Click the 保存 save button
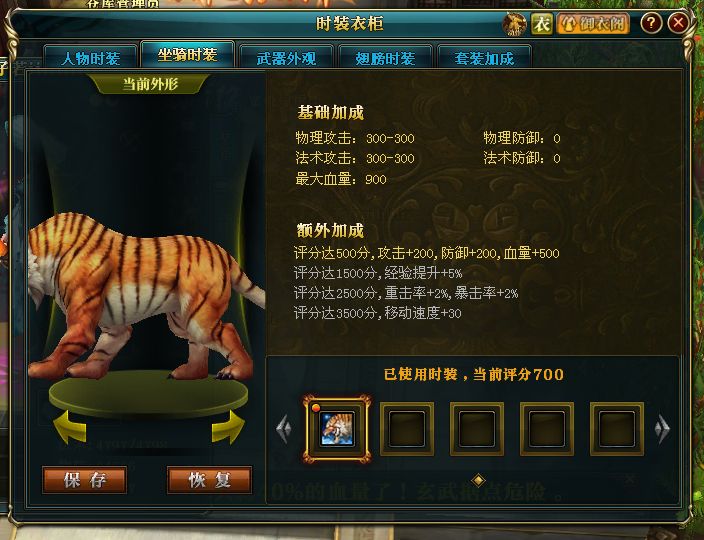 pos(84,480)
